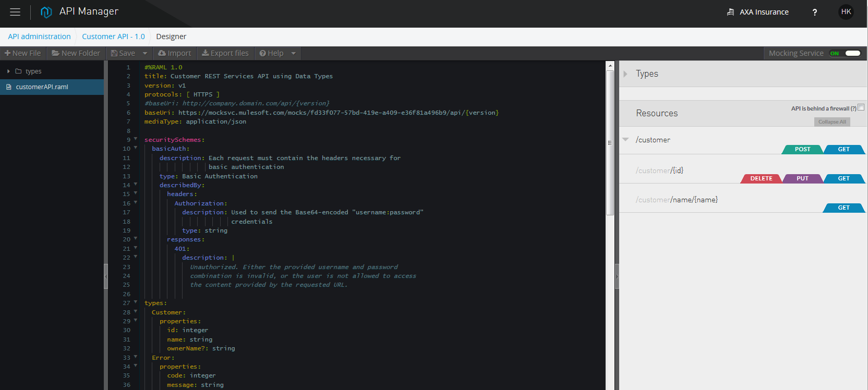Click the title line in the editor
The height and width of the screenshot is (390, 868).
point(238,76)
